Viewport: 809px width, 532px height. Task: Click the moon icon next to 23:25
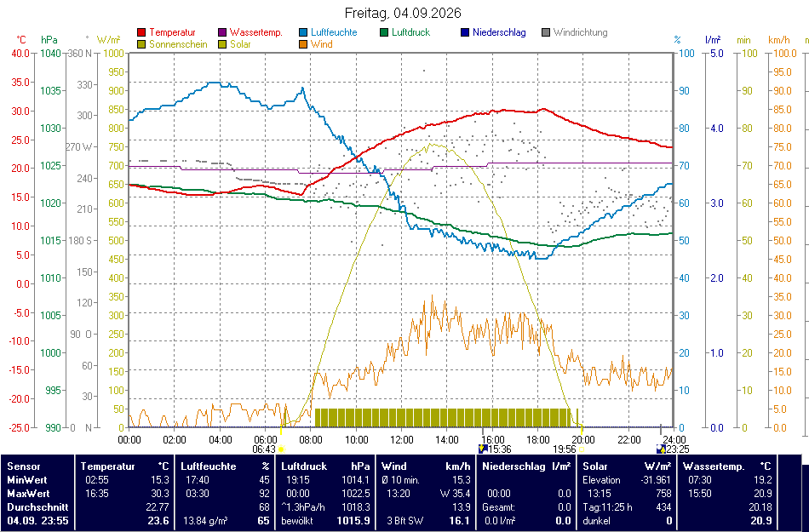pyautogui.click(x=660, y=449)
